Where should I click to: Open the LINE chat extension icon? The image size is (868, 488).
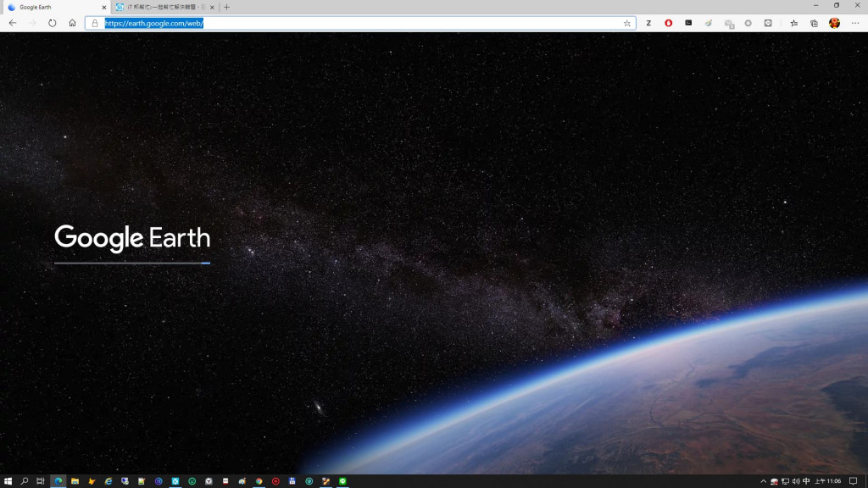pos(768,23)
